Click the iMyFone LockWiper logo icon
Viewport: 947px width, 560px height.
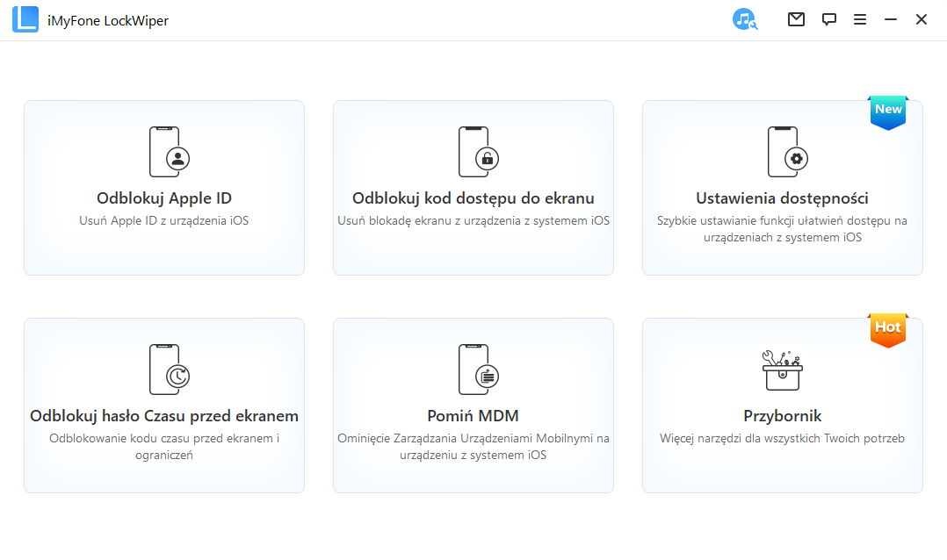tap(25, 20)
